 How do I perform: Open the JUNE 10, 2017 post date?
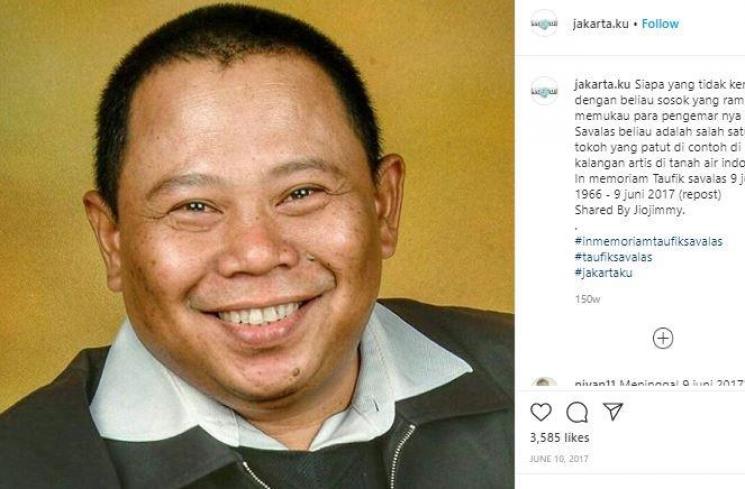559,459
